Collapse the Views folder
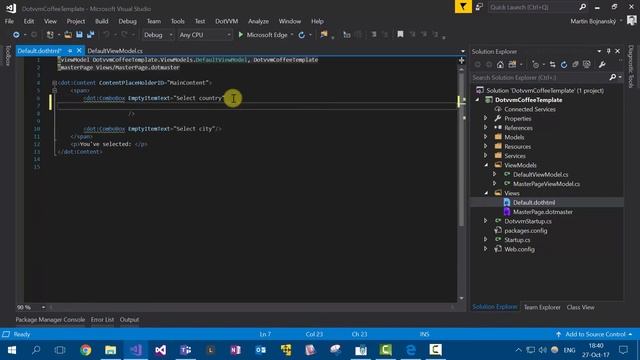Screen dimensions: 640x360 click(486, 193)
